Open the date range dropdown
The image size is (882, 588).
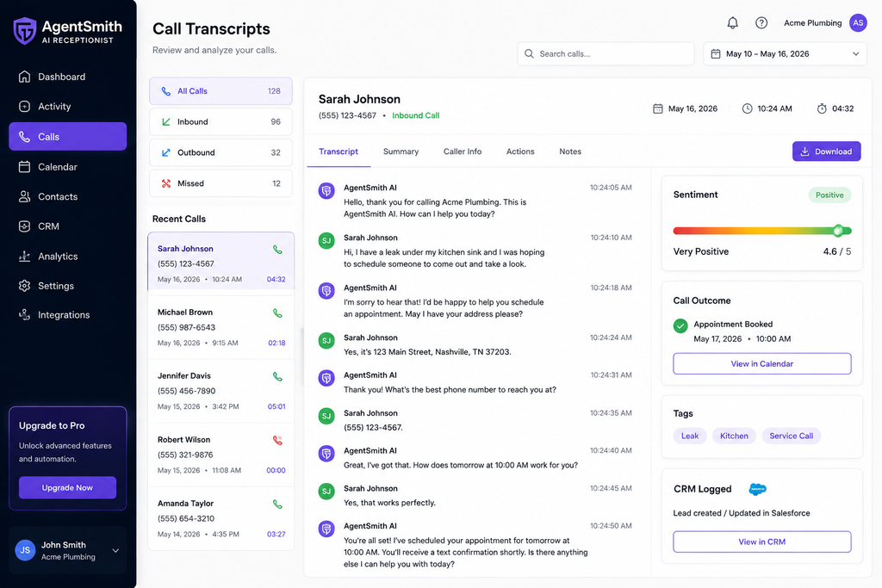[785, 54]
